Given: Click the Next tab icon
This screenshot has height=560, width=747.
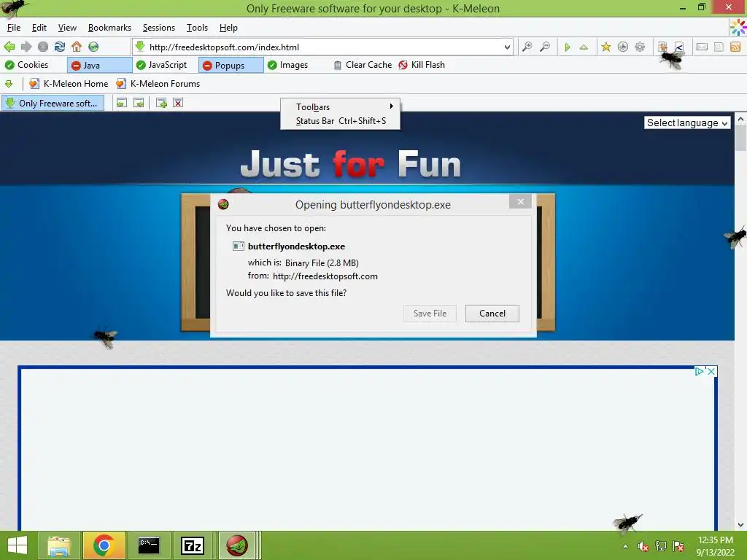Looking at the screenshot, I should click(x=139, y=103).
